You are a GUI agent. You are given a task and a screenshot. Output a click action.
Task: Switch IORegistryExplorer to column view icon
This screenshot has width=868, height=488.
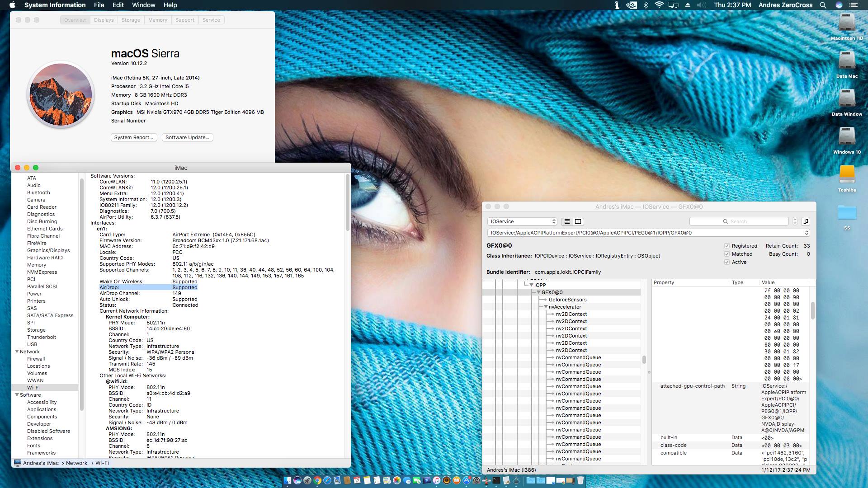[x=578, y=221]
